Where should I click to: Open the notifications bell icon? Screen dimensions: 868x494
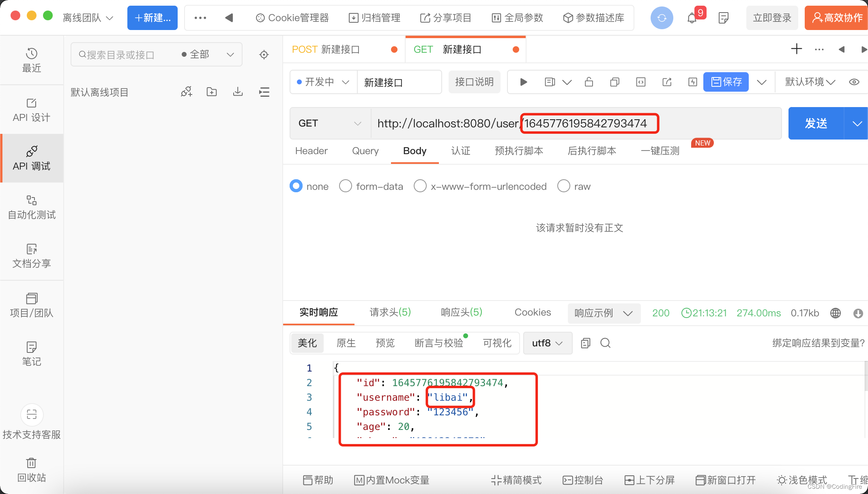[692, 18]
